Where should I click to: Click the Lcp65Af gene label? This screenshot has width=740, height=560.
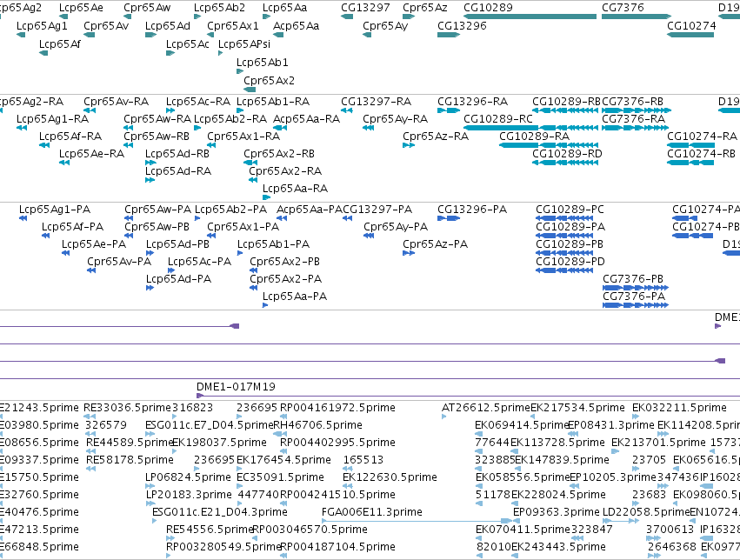pos(60,44)
